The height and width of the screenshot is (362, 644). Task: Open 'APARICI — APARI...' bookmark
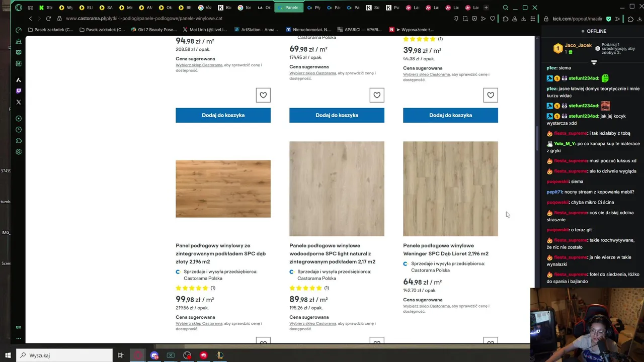360,30
